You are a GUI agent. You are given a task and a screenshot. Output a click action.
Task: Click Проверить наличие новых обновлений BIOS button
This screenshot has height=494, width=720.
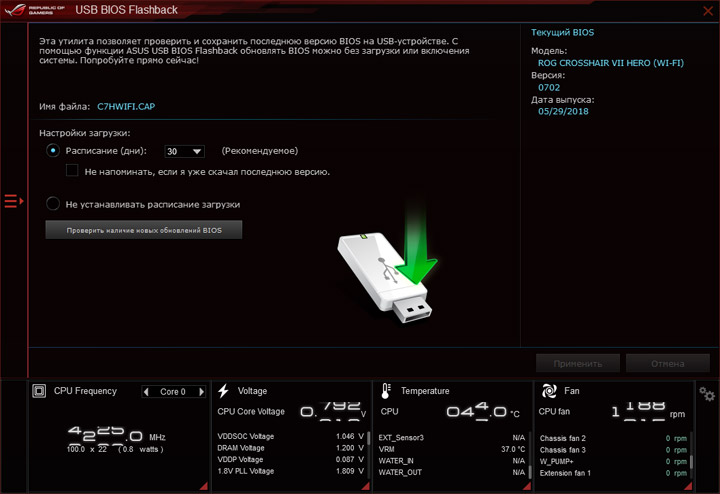click(x=144, y=230)
